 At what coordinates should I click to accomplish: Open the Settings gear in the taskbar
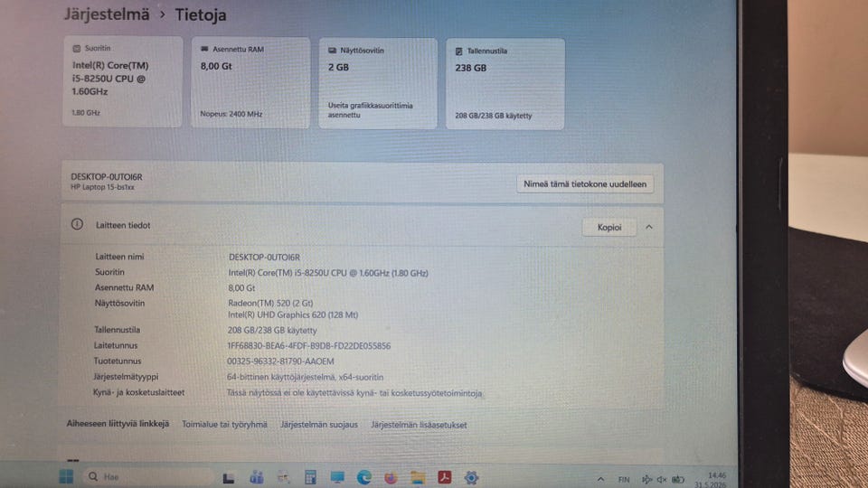(471, 477)
